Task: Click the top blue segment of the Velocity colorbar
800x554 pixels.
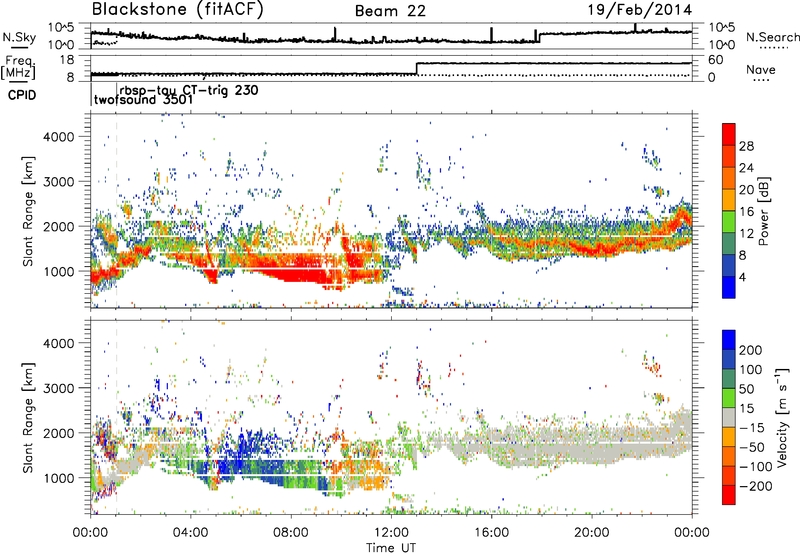Action: [x=729, y=340]
